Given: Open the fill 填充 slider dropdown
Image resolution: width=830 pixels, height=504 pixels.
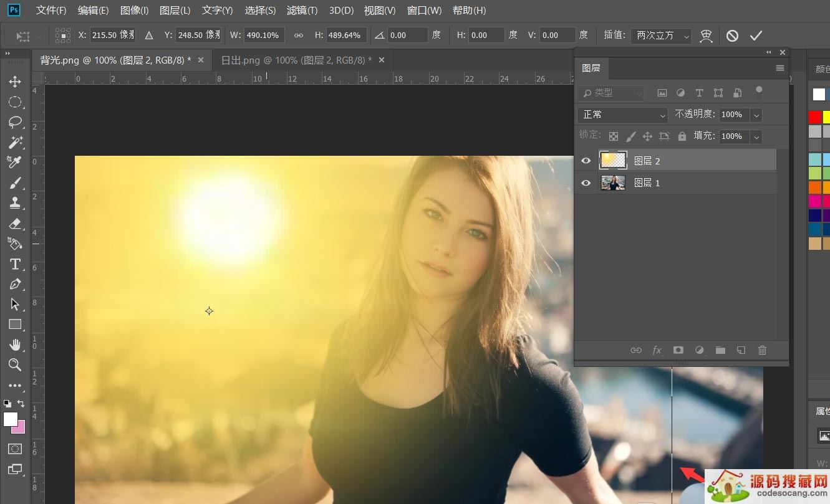Looking at the screenshot, I should point(756,136).
